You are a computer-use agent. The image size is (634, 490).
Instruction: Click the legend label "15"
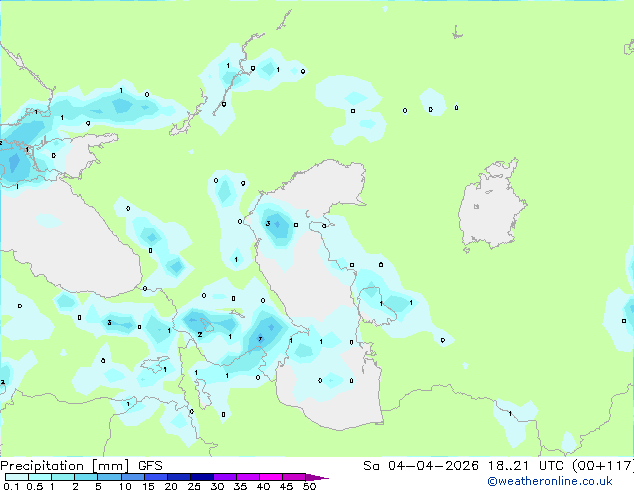coord(148,486)
